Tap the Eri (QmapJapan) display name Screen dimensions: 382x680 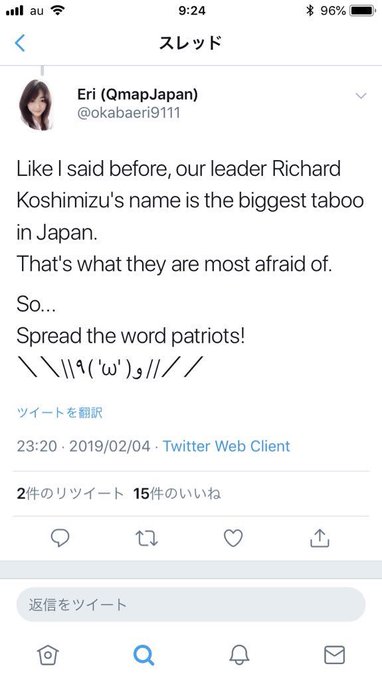(x=137, y=94)
